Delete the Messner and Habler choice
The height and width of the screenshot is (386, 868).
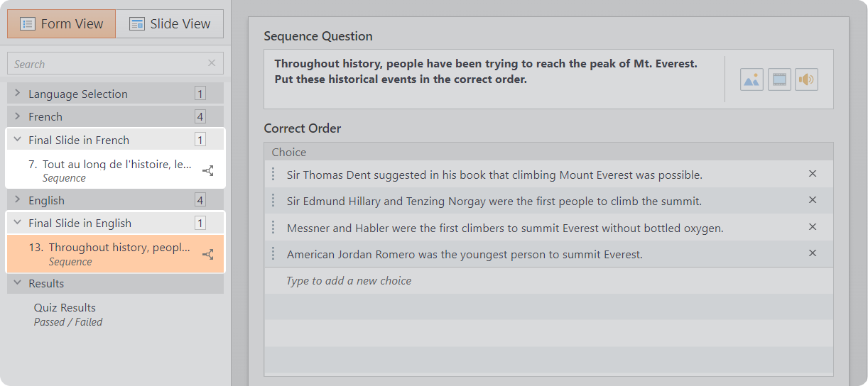tap(813, 227)
